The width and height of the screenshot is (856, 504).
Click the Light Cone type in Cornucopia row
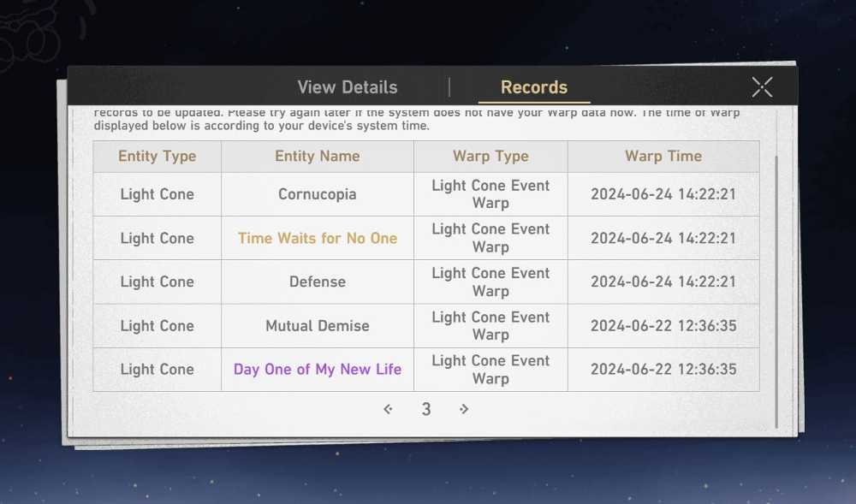pos(158,194)
